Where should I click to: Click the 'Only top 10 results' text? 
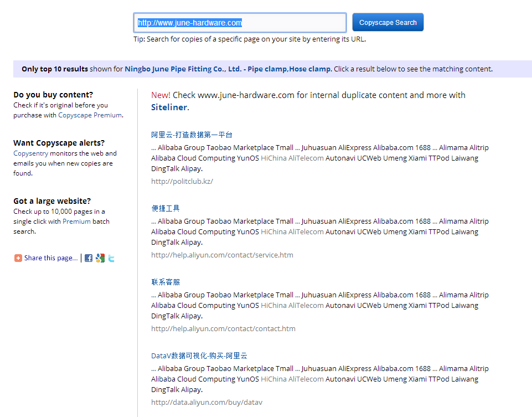[55, 69]
